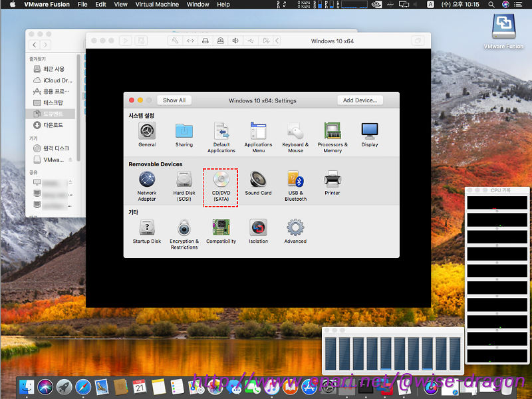The image size is (532, 399).
Task: Open the Display settings pane
Action: (370, 135)
